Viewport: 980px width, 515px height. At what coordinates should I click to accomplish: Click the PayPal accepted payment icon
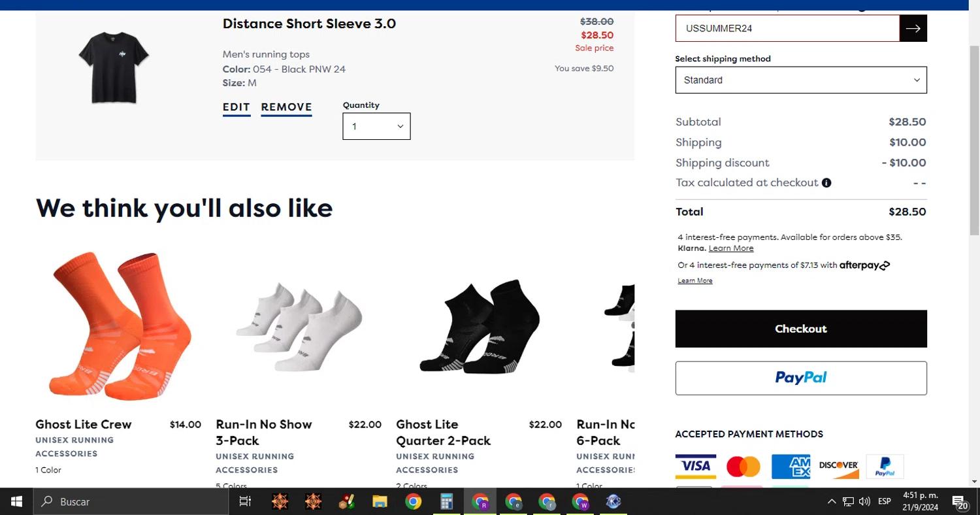[885, 467]
